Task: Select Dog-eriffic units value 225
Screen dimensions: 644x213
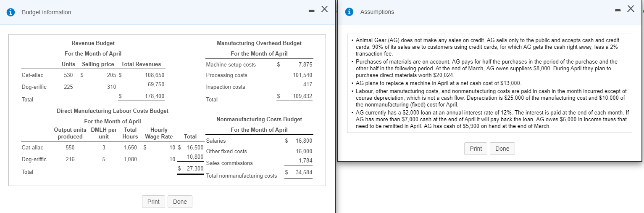Action: click(68, 87)
